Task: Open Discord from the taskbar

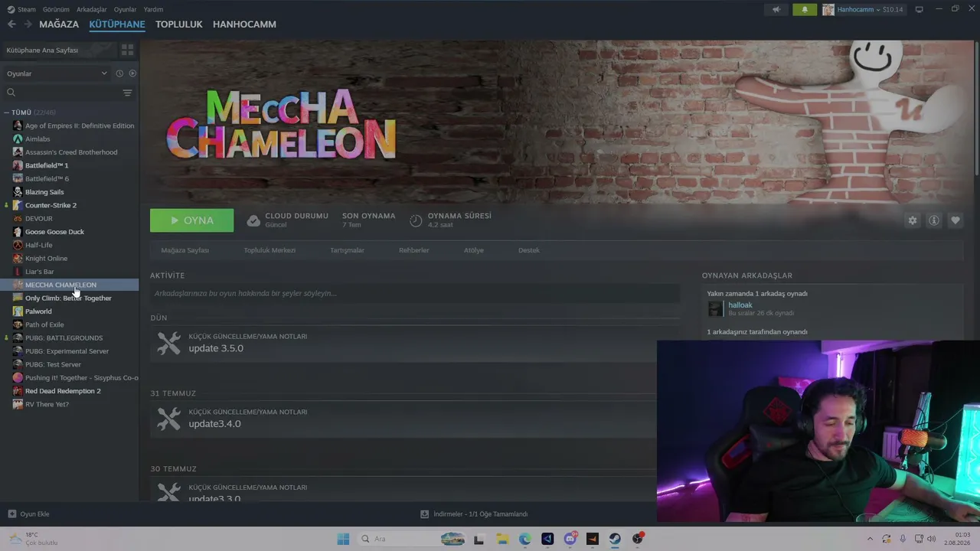Action: 570,539
